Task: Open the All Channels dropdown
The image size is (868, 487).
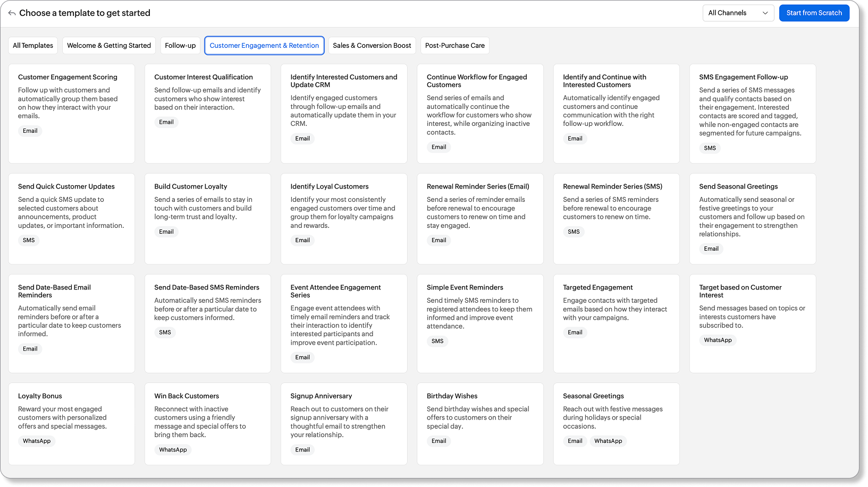Action: (738, 13)
